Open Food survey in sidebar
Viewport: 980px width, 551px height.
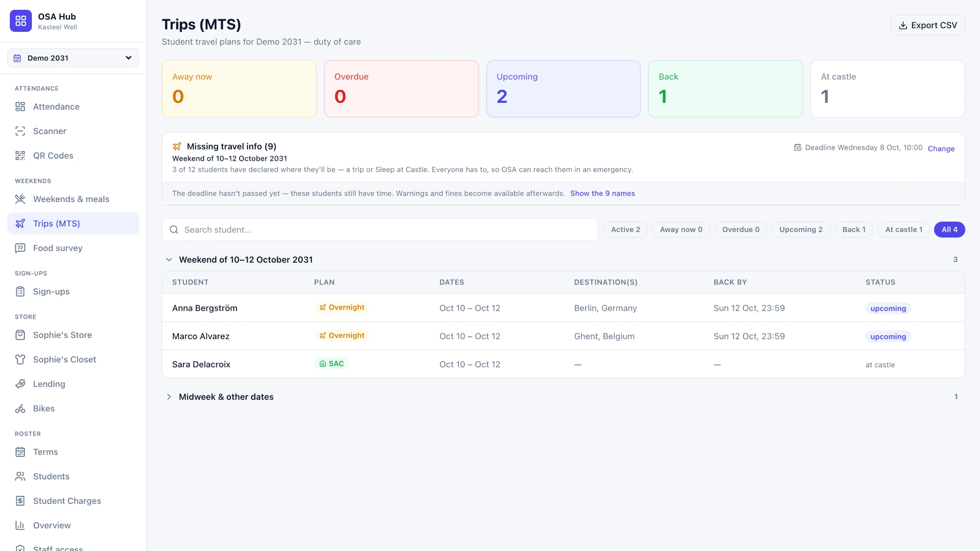[x=73, y=248]
